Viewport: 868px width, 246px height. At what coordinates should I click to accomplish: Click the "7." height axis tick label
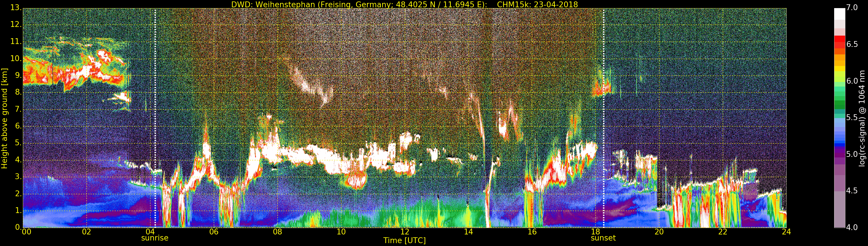[x=18, y=109]
